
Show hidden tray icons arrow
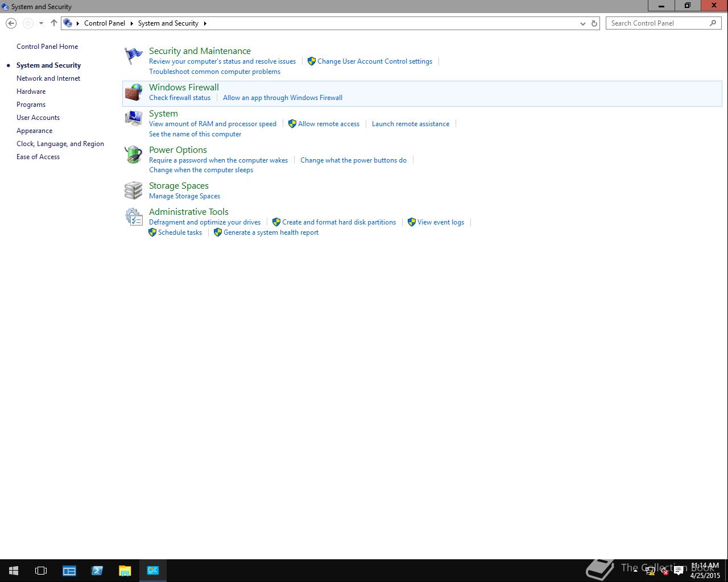click(635, 571)
